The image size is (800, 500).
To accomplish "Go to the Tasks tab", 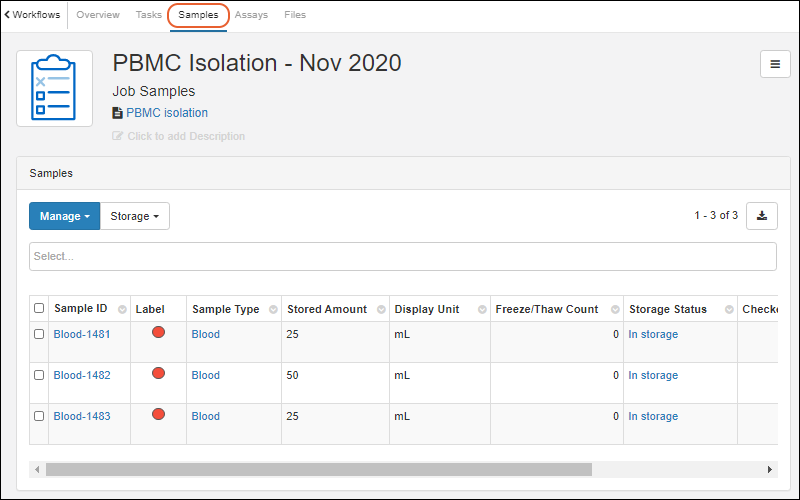I will [148, 15].
